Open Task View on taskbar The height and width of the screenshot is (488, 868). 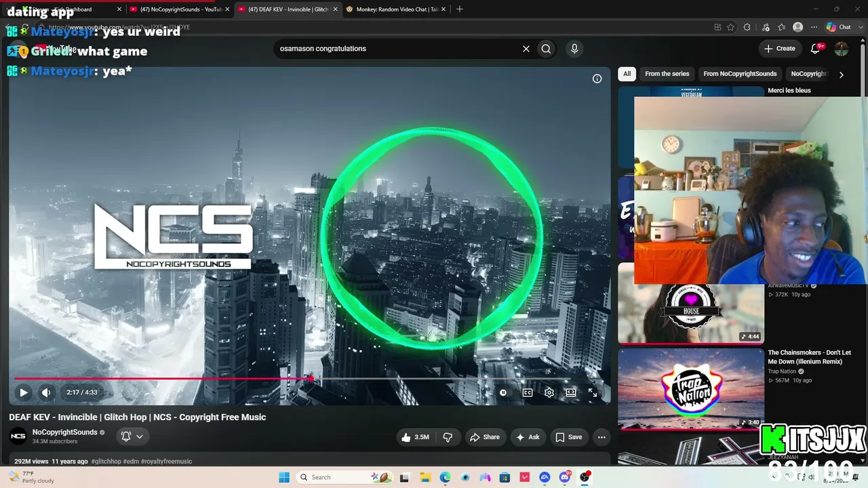(405, 477)
